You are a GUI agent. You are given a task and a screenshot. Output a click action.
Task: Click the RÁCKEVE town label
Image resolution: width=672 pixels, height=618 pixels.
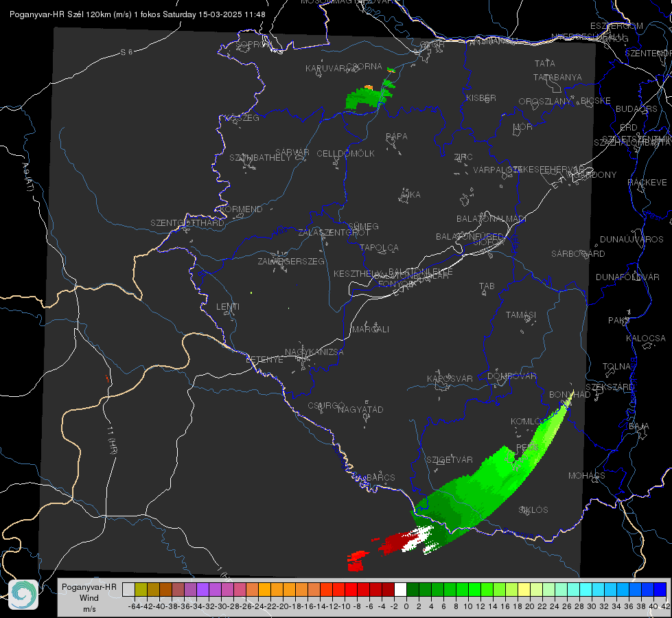pyautogui.click(x=647, y=183)
